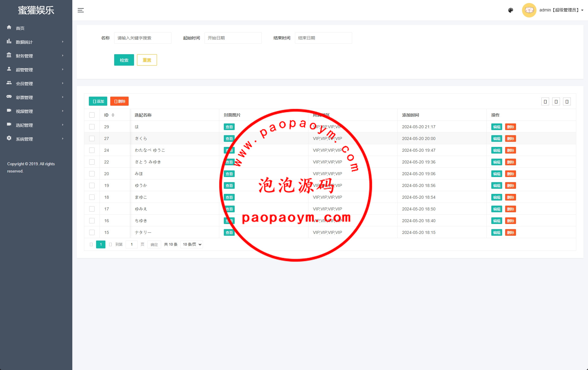
Task: Open the 视频管理 sidebar menu
Action: tap(24, 111)
